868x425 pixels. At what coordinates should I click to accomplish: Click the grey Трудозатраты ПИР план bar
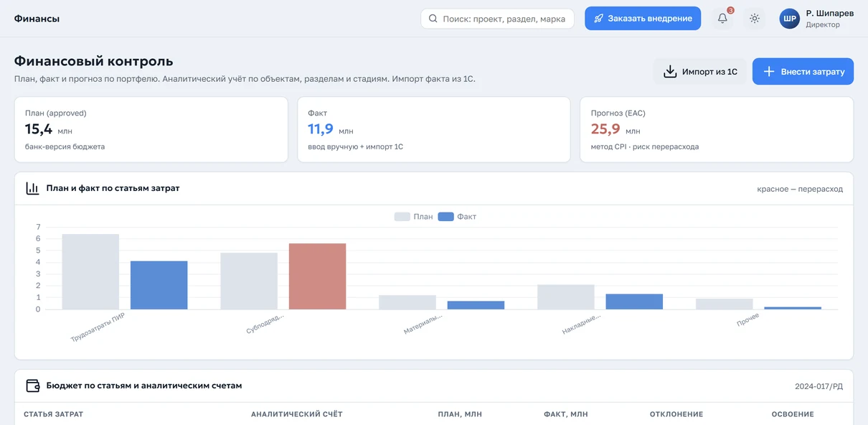(90, 271)
